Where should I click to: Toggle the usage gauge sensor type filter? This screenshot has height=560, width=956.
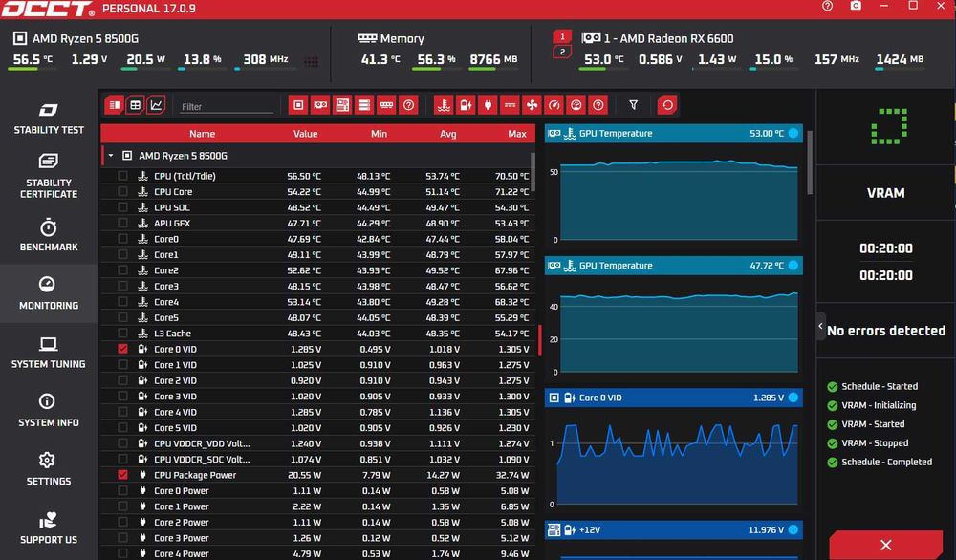coord(576,105)
